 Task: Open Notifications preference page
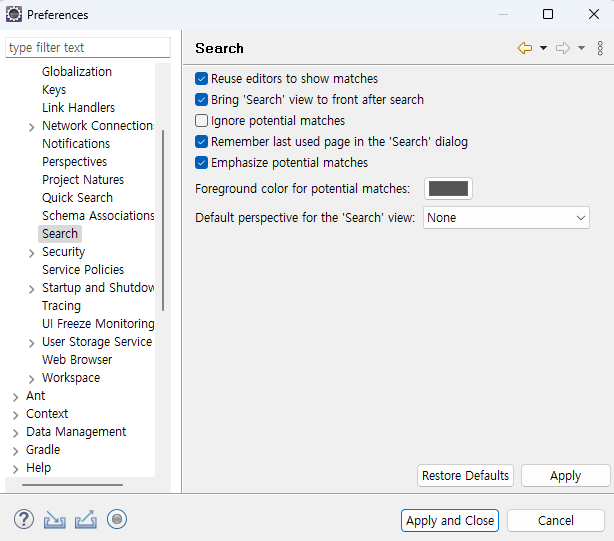click(76, 144)
